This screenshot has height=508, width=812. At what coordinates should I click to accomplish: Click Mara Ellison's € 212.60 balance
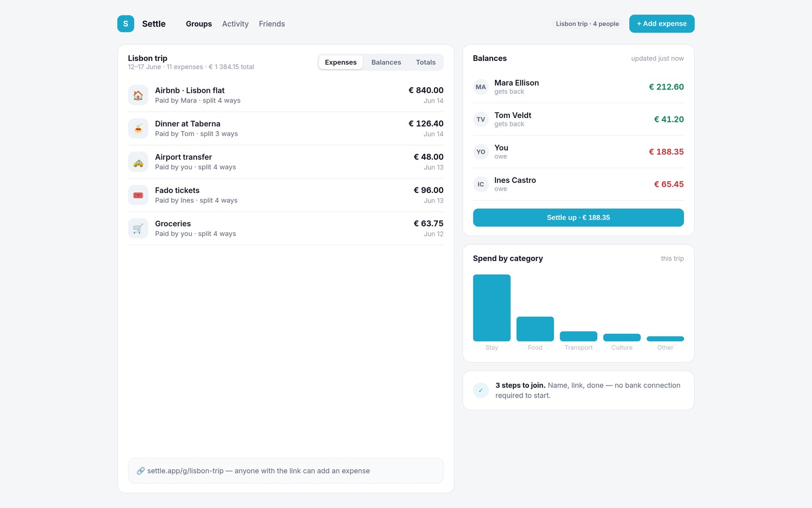coord(666,87)
